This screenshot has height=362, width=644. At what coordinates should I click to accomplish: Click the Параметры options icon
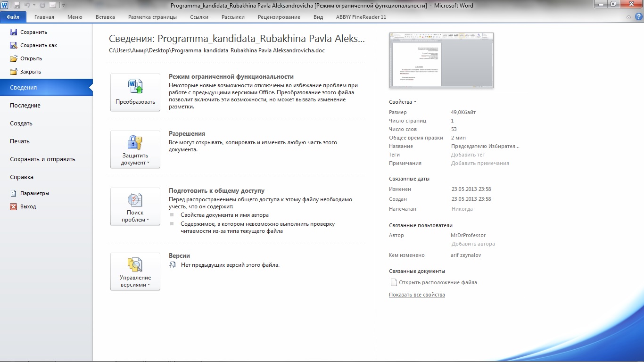coord(13,193)
